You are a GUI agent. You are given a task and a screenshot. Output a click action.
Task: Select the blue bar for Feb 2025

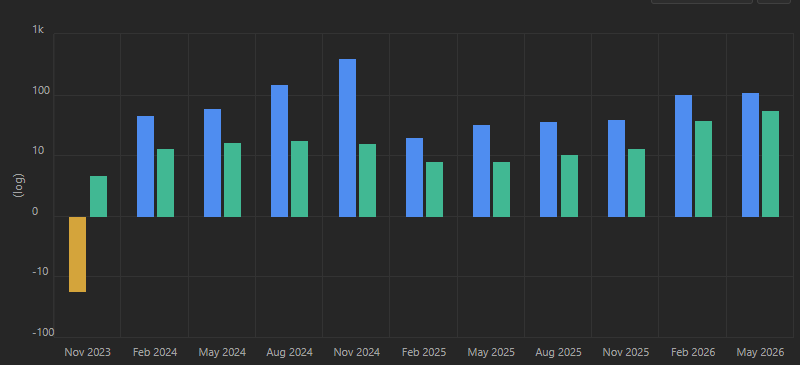[x=414, y=177]
